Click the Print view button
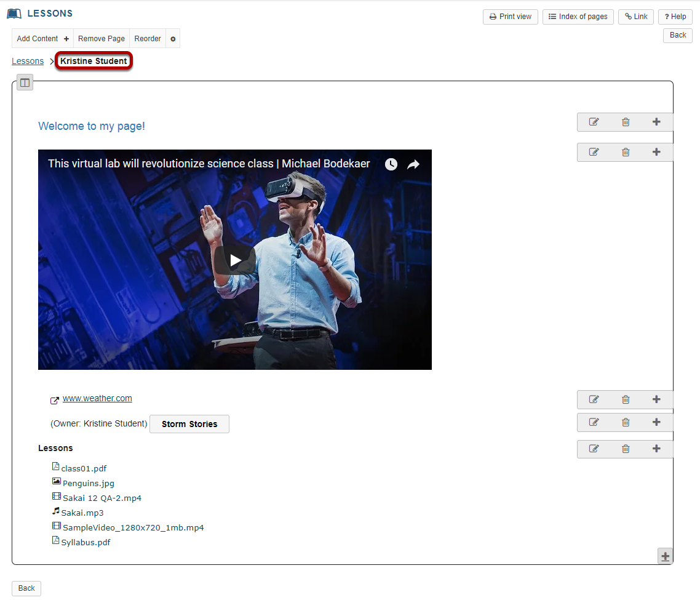Viewport: 700px width, 600px height. [x=511, y=17]
